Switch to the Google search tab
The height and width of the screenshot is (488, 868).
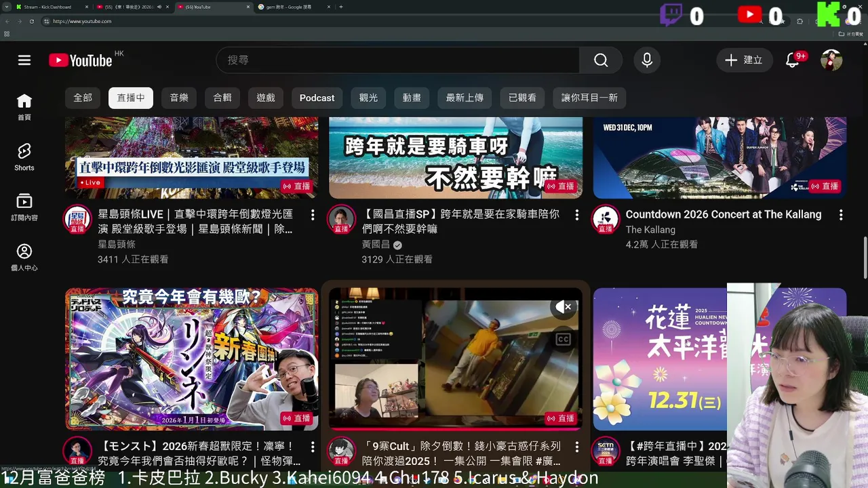pos(293,7)
